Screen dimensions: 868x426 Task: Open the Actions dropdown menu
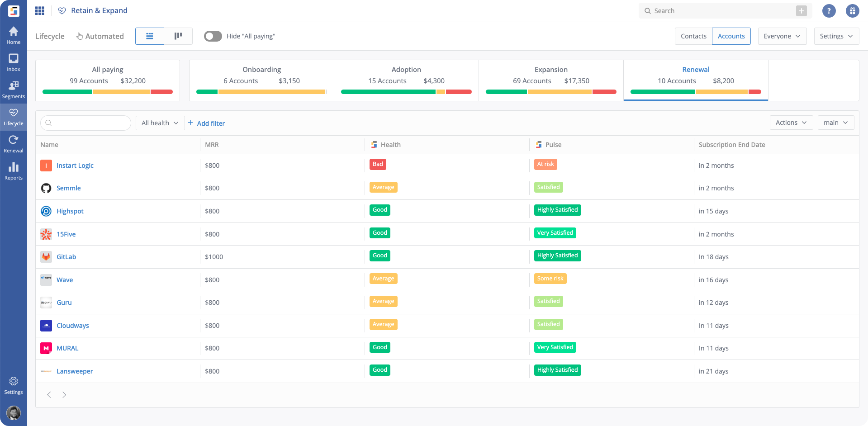point(791,123)
